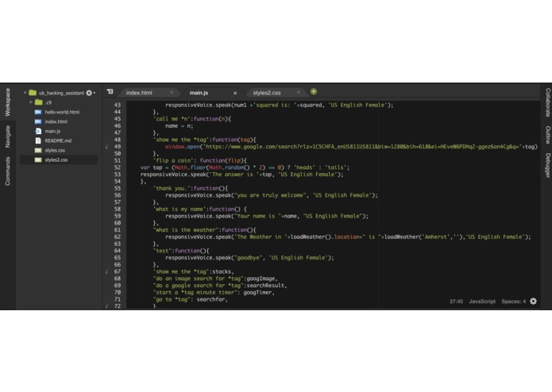The image size is (552, 392).
Task: Click the main.js file icon in tree
Action: click(x=38, y=131)
